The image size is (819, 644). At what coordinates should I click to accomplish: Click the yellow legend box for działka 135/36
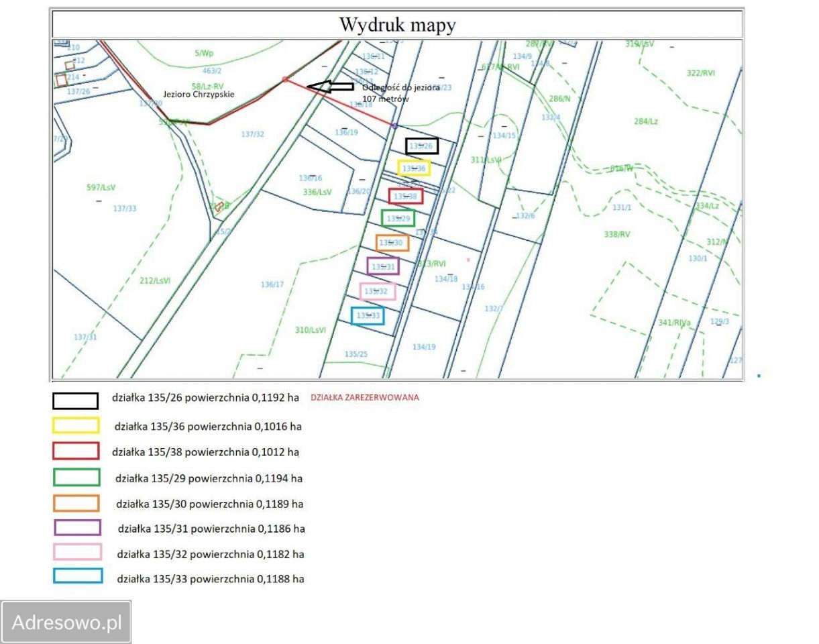click(x=76, y=425)
